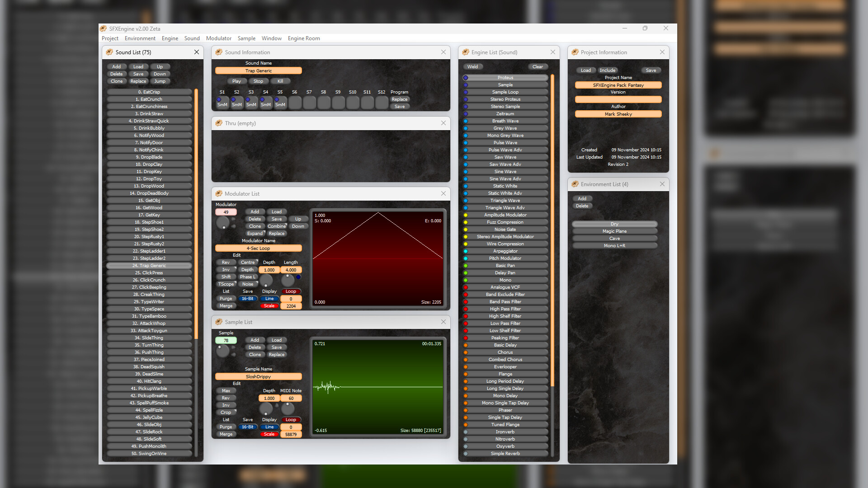Open the Engine Room menu
The image size is (868, 488).
click(304, 38)
